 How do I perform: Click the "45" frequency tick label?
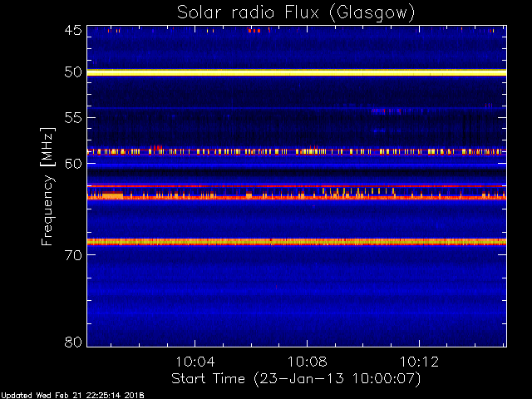(73, 30)
